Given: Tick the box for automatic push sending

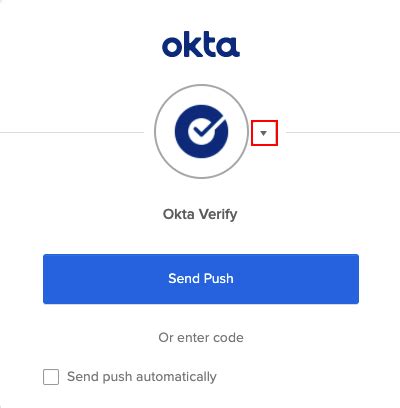Looking at the screenshot, I should [51, 377].
